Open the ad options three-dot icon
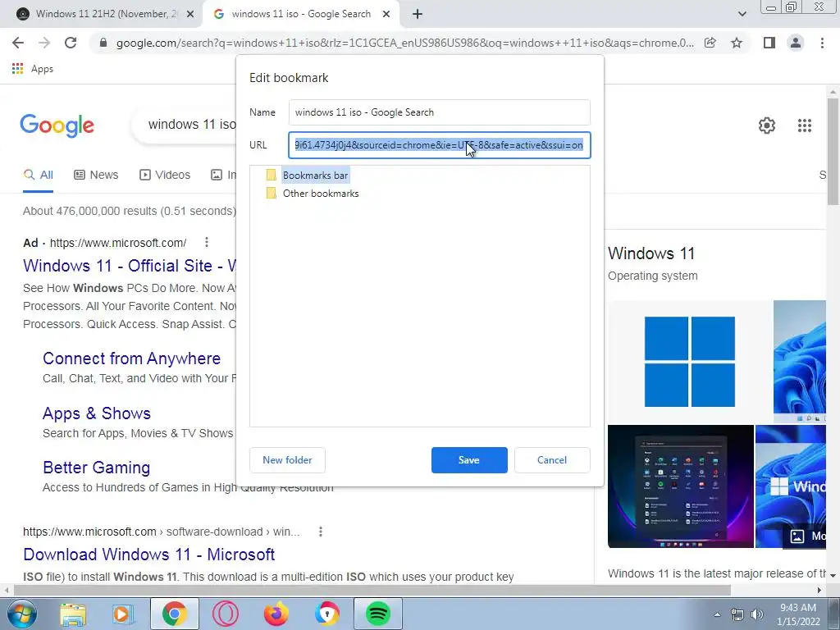Viewport: 840px width, 630px height. (x=206, y=242)
